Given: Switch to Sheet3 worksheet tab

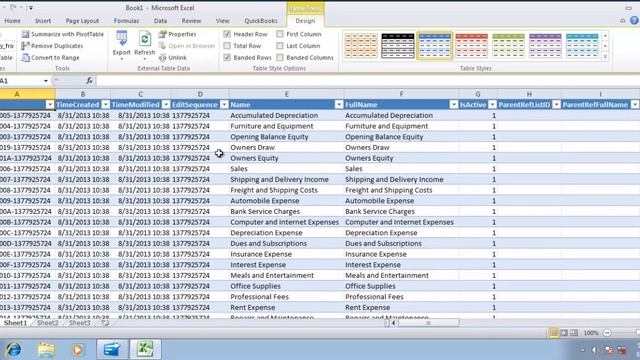Looking at the screenshot, I should (x=80, y=323).
